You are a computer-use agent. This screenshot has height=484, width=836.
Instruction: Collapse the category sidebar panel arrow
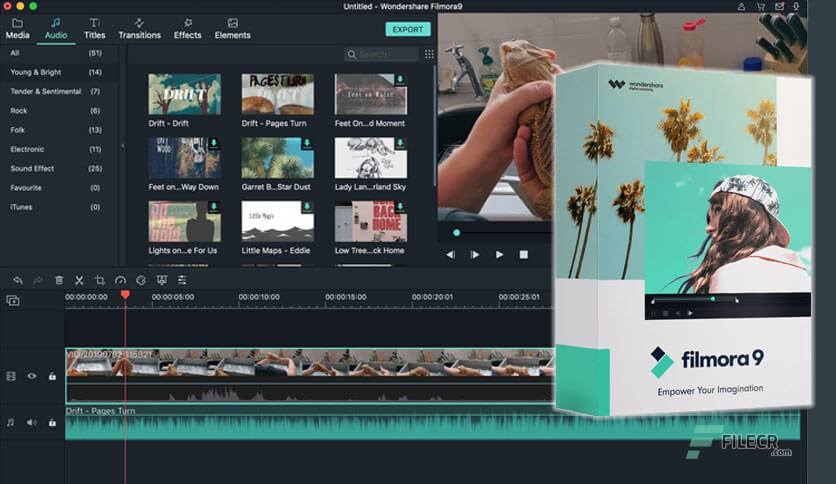click(123, 146)
